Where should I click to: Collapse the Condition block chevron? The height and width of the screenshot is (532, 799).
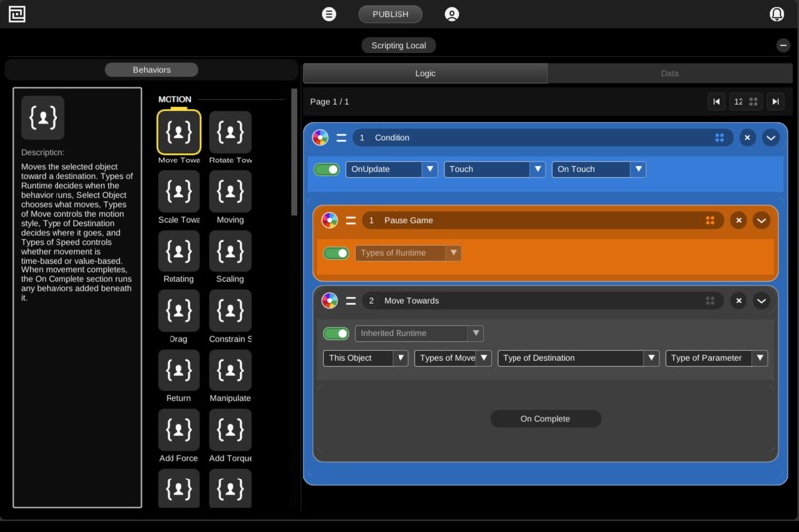[771, 138]
